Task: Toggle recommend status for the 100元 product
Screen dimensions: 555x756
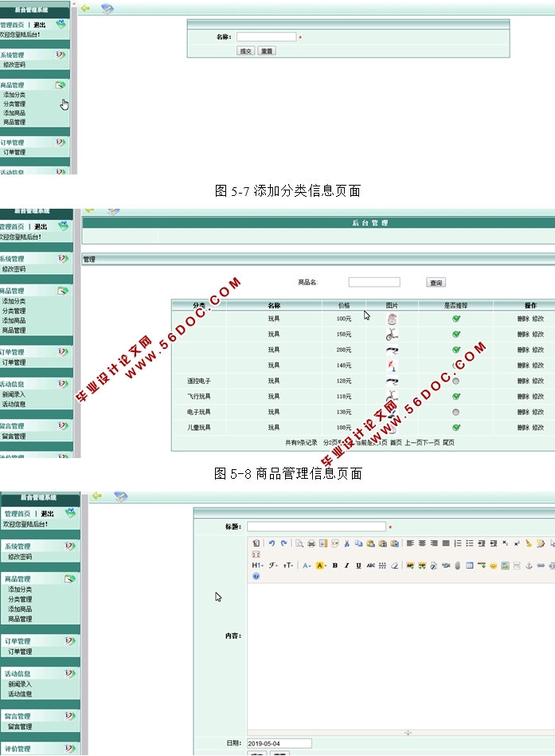Action: coord(456,319)
